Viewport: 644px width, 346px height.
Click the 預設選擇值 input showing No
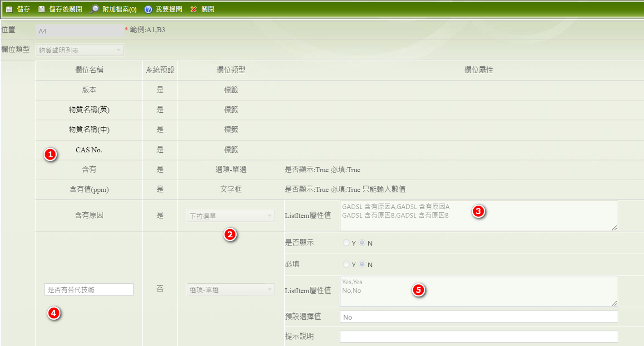(479, 317)
